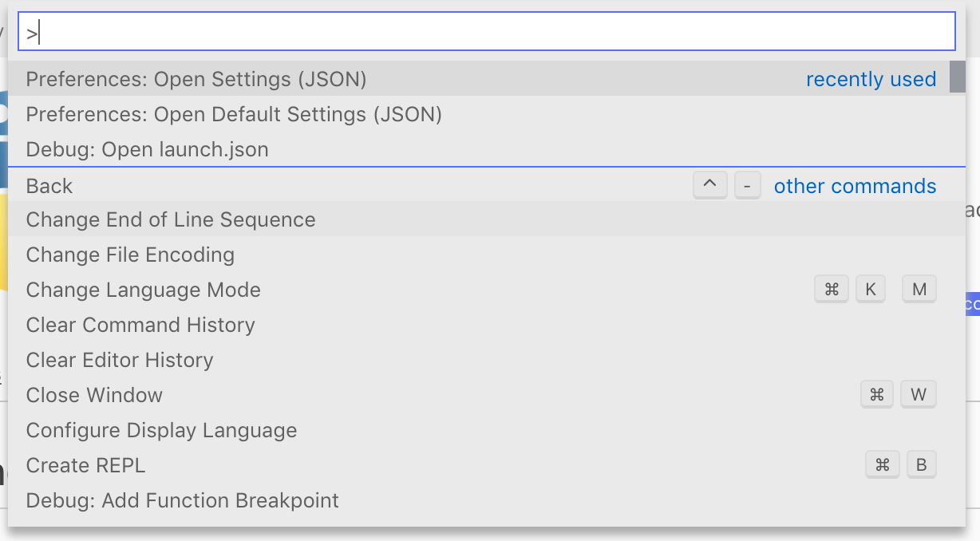This screenshot has width=980, height=541.
Task: Click the B key badge beside Create REPL
Action: pos(921,465)
